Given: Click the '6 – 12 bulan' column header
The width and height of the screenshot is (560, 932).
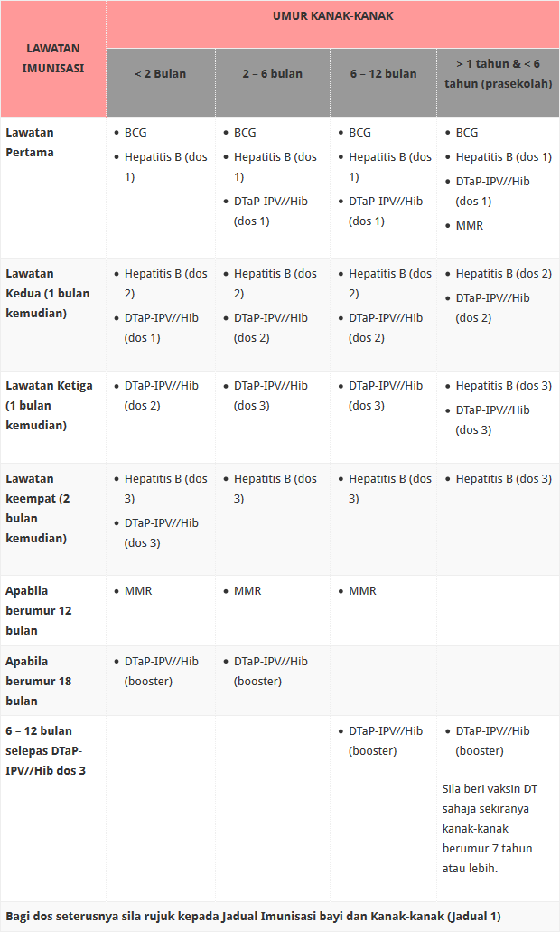Looking at the screenshot, I should click(x=383, y=73).
